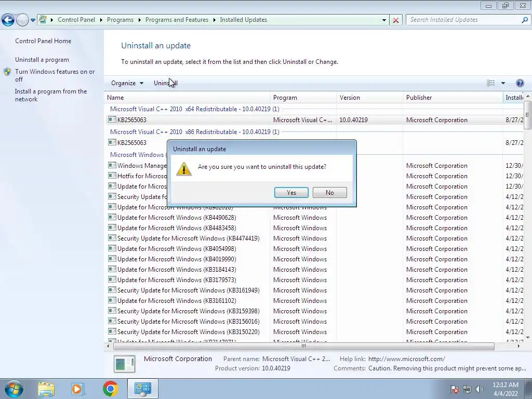The height and width of the screenshot is (399, 532).
Task: Sort by the Publisher column header
Action: point(453,97)
